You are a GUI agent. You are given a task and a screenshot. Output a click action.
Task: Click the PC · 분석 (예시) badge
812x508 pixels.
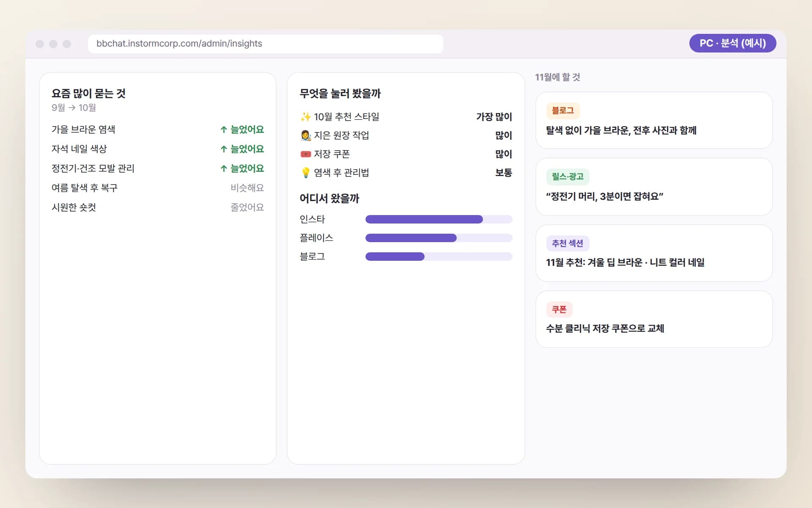(x=732, y=43)
